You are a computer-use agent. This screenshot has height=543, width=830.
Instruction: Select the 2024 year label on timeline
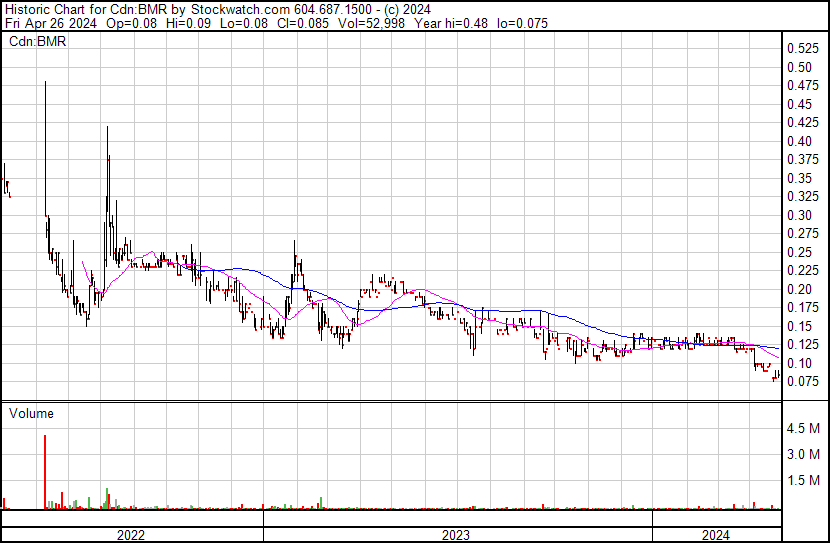pos(715,534)
